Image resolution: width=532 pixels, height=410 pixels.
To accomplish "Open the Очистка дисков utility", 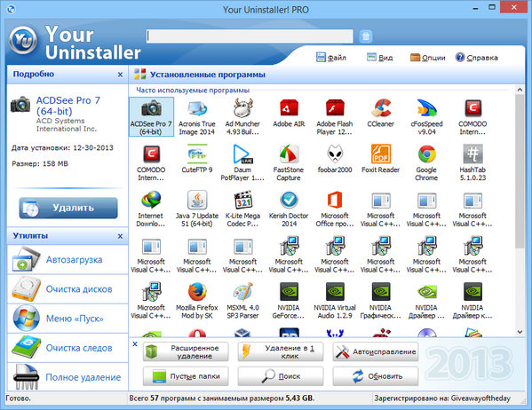I will click(67, 289).
